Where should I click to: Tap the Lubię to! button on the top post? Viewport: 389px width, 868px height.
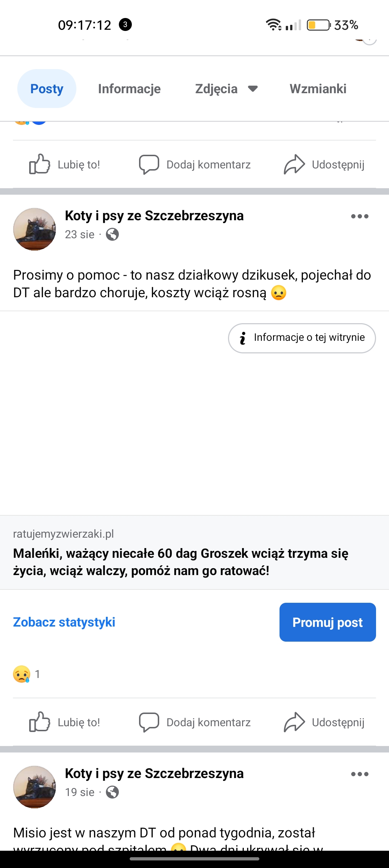pyautogui.click(x=65, y=164)
